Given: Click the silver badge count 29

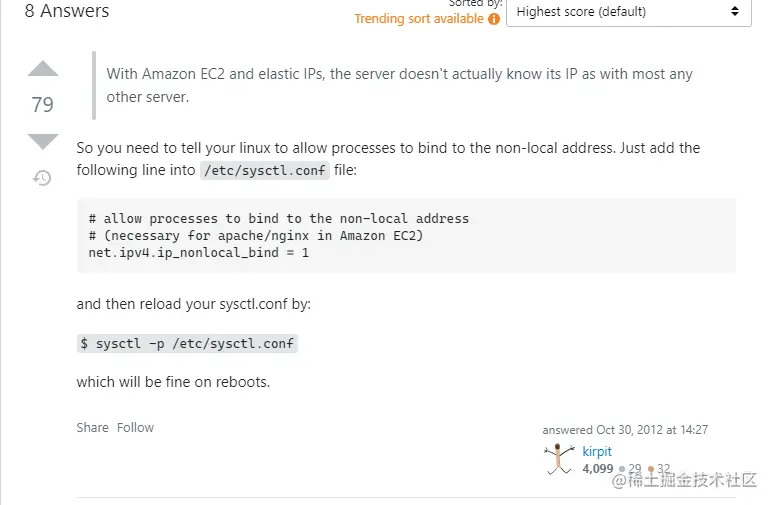Looking at the screenshot, I should pyautogui.click(x=634, y=468).
